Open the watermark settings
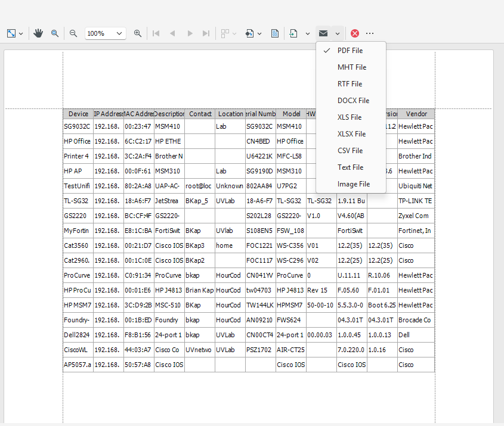Screen dimensions: 504x426 tap(275, 33)
